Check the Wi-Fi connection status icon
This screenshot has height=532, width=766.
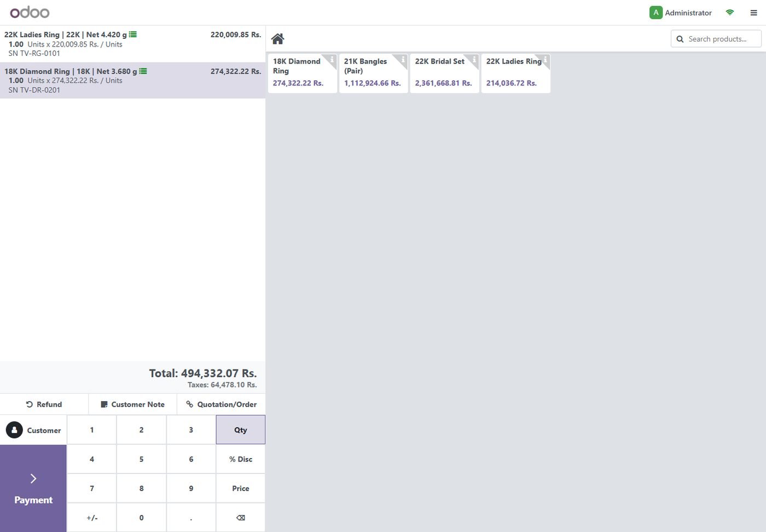(x=729, y=13)
